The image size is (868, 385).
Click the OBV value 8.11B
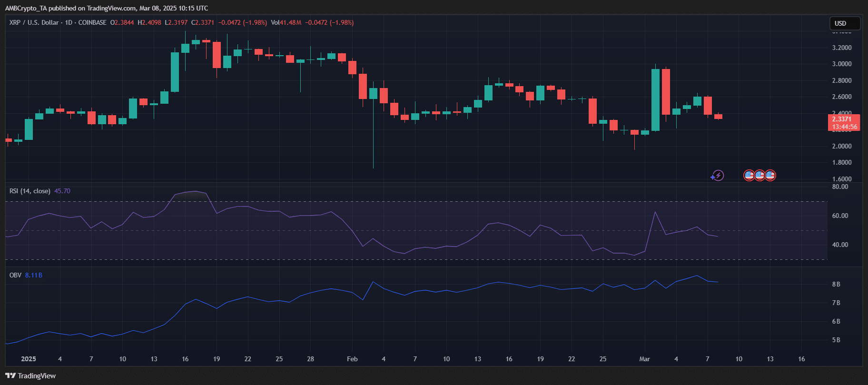(34, 275)
